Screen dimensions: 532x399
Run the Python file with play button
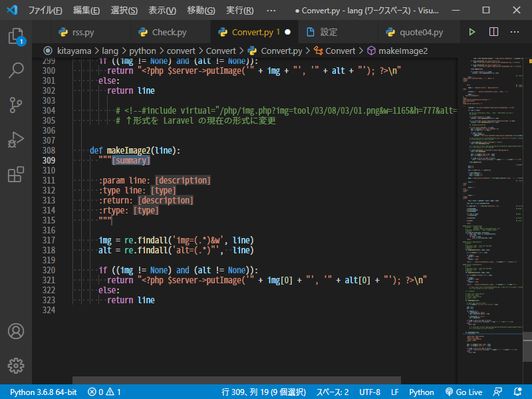pyautogui.click(x=472, y=32)
